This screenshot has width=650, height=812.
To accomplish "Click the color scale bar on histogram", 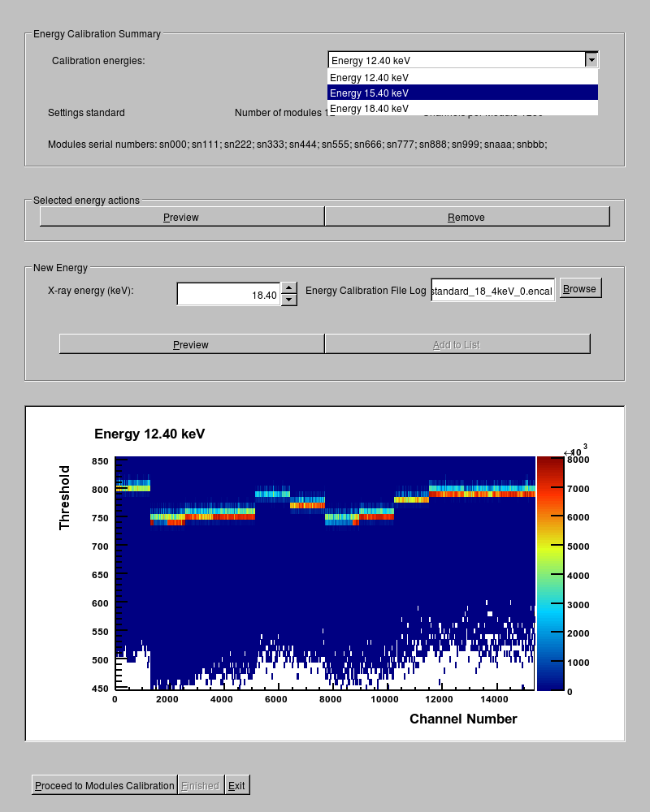I will (x=550, y=573).
